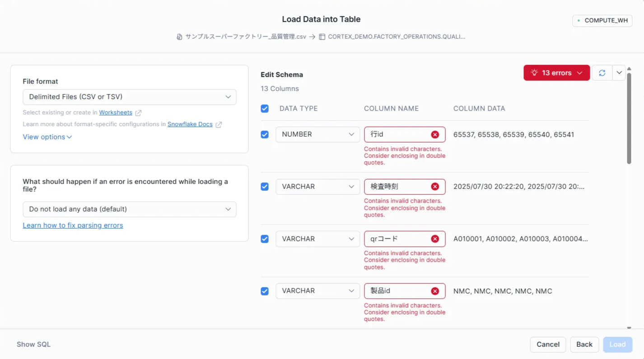
Task: Click the CSV file icon in header
Action: [x=179, y=37]
